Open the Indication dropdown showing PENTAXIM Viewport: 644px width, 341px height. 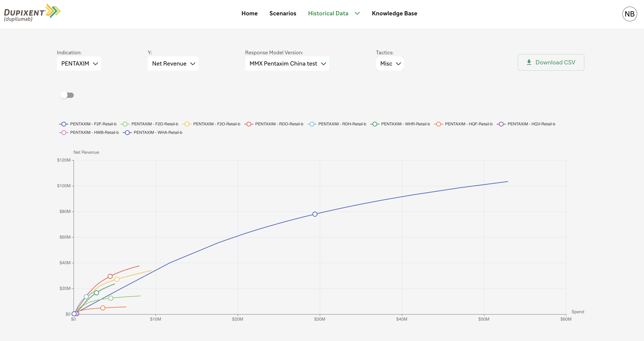pos(79,63)
